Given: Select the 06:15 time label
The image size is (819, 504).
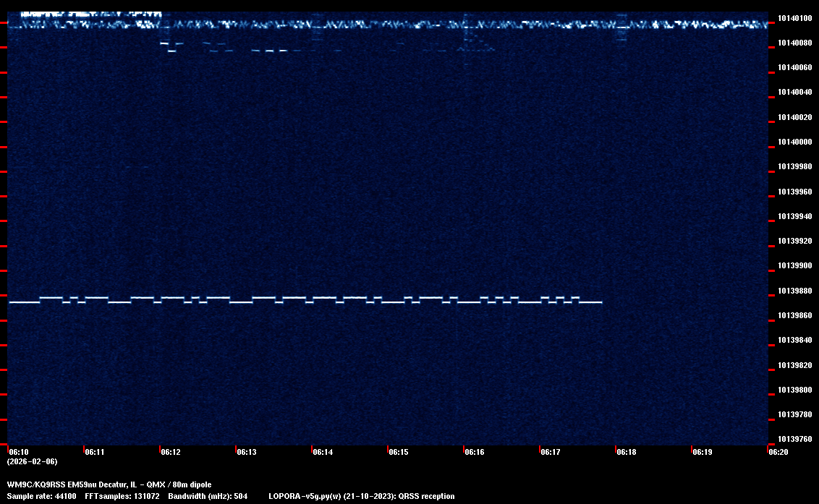Looking at the screenshot, I should coord(398,453).
